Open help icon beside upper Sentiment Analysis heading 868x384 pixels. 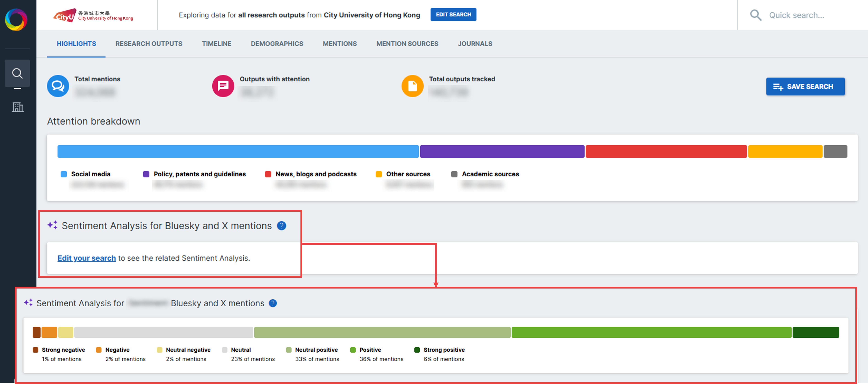click(281, 226)
